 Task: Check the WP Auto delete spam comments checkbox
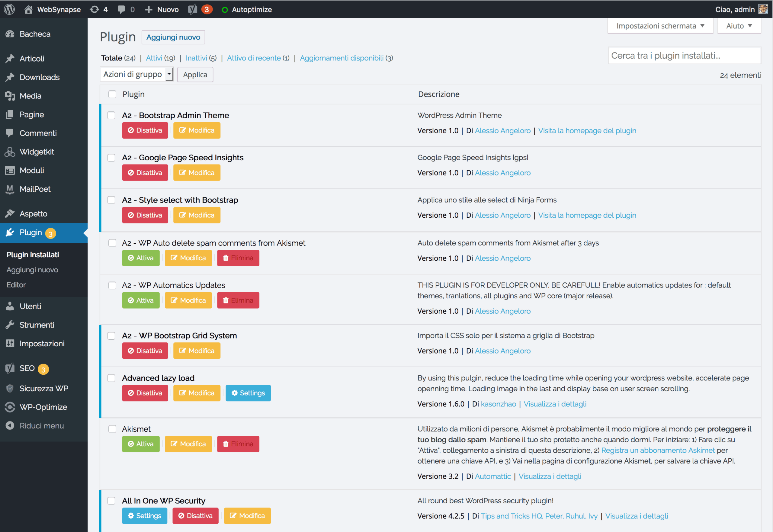112,243
